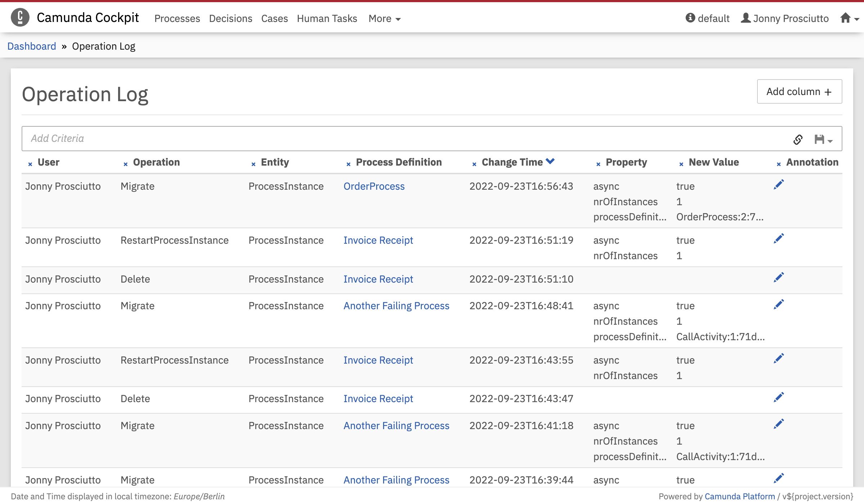Remove the Annotation column

(x=779, y=164)
